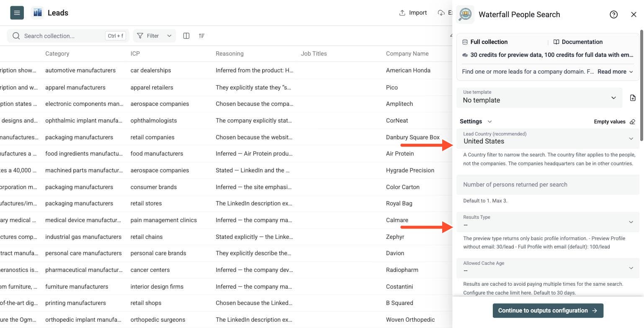Click the Company Name column header
The height and width of the screenshot is (328, 644).
point(407,54)
